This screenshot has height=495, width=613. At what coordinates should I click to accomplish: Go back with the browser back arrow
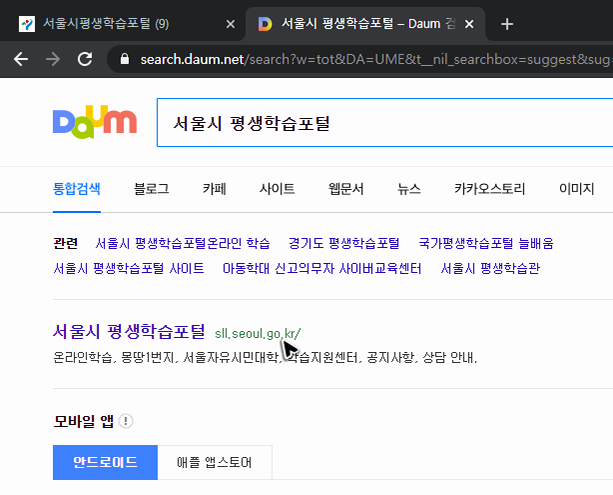click(21, 59)
